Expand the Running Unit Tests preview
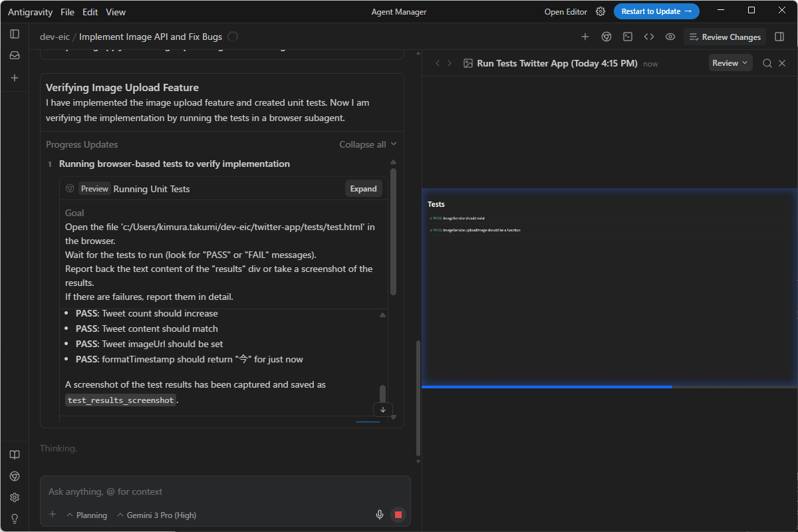Screen dimensions: 798x532 (364, 189)
